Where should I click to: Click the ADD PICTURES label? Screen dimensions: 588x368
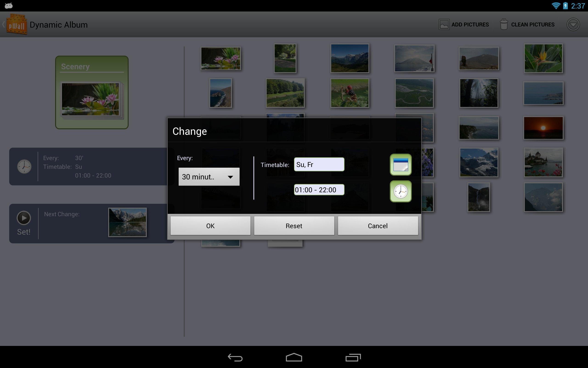click(x=470, y=25)
